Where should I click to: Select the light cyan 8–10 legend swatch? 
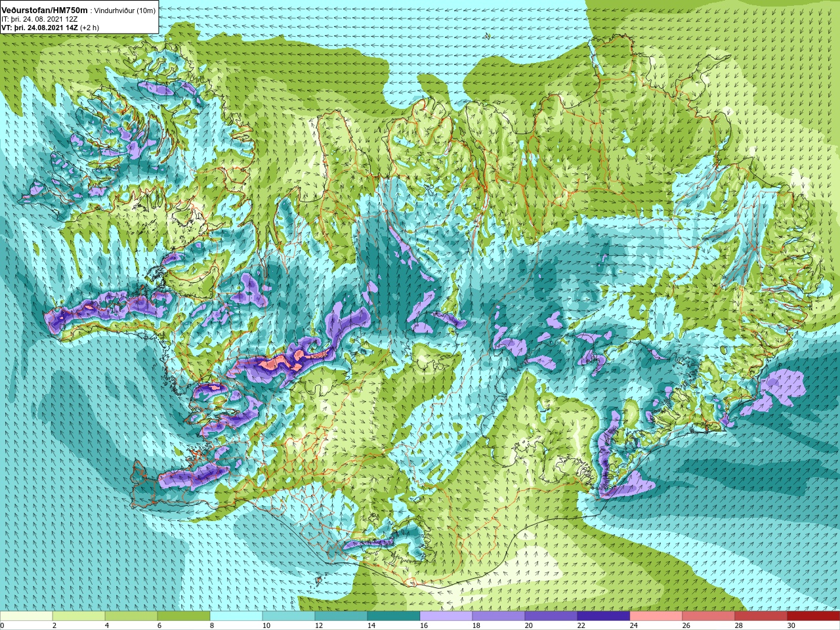point(236,616)
